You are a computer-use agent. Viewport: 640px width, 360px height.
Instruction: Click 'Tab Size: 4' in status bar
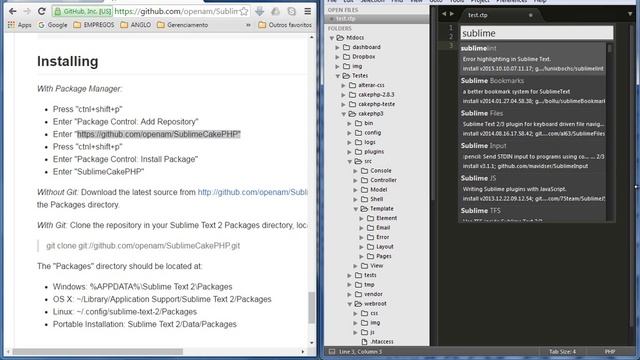[562, 351]
